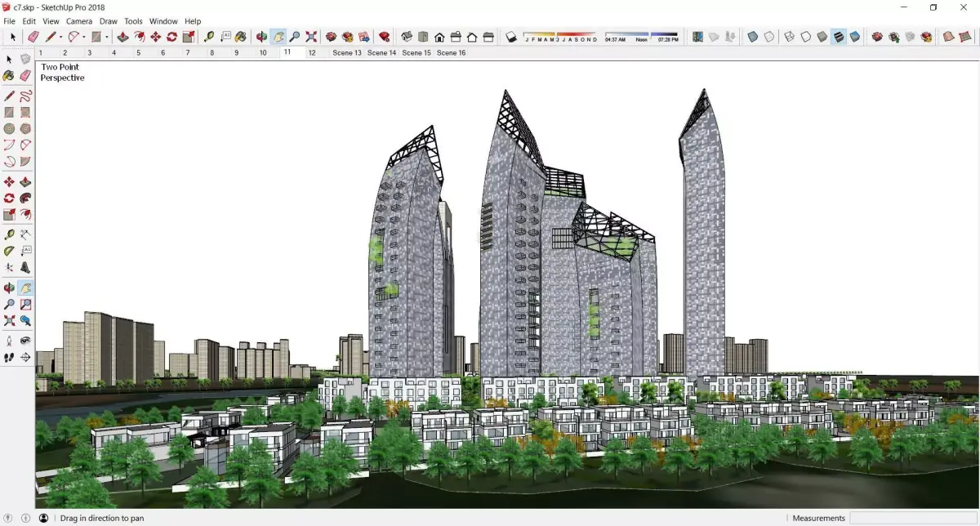Switch to Iso standard view
The width and height of the screenshot is (980, 526).
[407, 37]
